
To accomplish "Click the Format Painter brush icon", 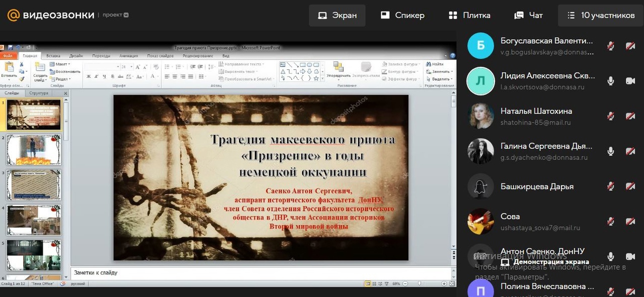I will pos(22,79).
